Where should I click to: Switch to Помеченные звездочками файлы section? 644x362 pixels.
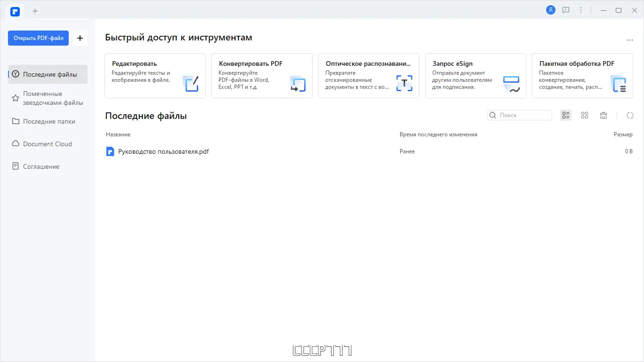tap(47, 98)
